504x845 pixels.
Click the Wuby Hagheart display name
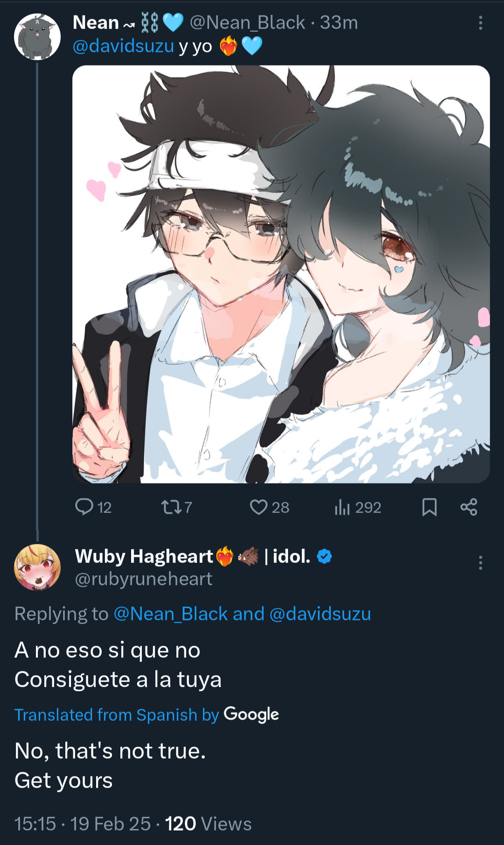144,556
